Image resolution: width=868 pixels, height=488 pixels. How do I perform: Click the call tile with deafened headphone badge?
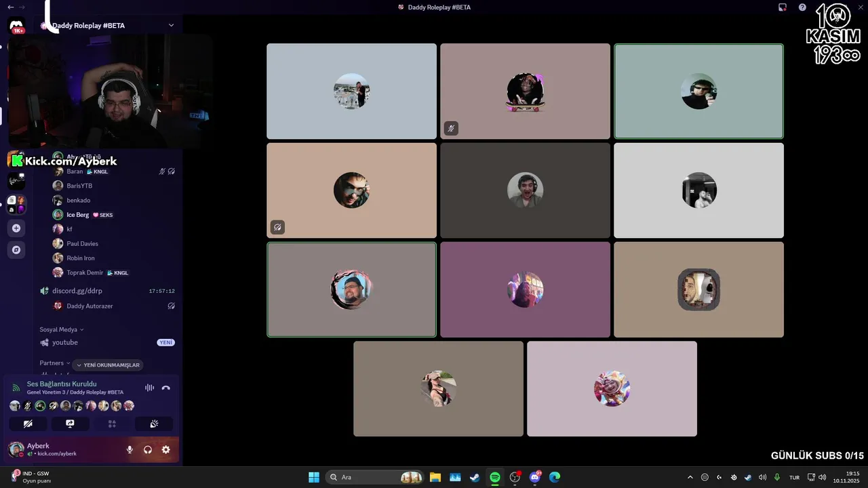pyautogui.click(x=351, y=190)
